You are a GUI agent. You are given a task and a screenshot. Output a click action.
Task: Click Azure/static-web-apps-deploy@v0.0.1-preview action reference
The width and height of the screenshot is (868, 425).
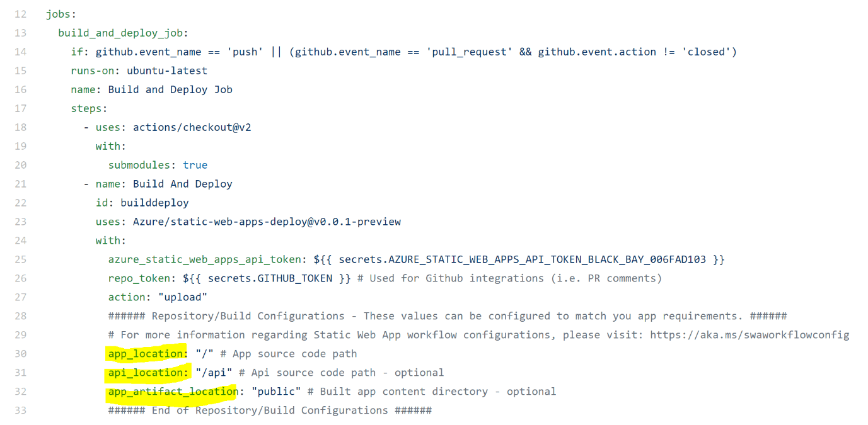(267, 222)
